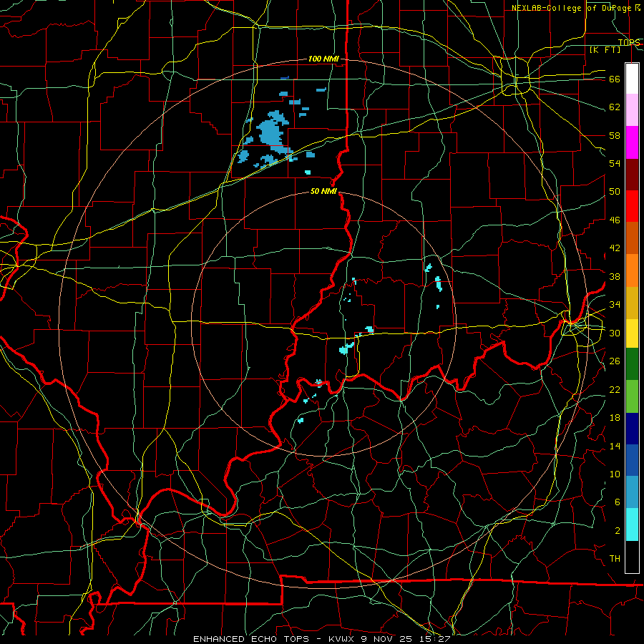Click the steel blue 6 kft legend swatch

click(632, 492)
